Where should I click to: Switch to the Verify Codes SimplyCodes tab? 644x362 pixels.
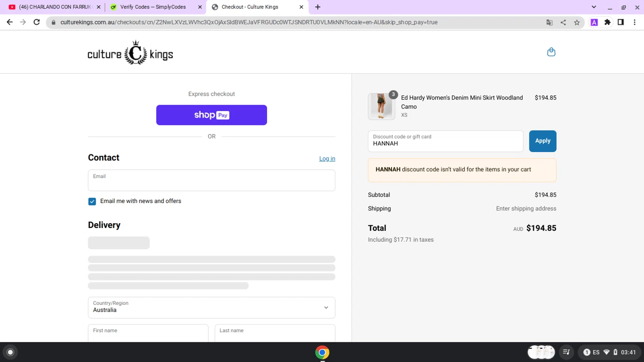pyautogui.click(x=155, y=7)
